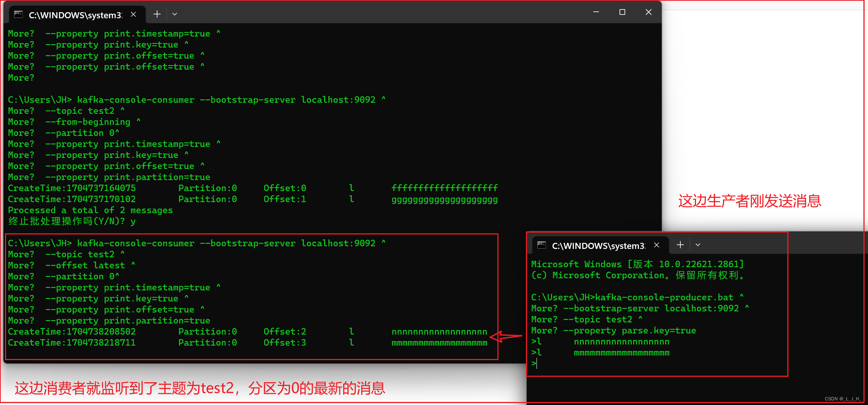Click the '--offset latest' option line

click(72, 265)
